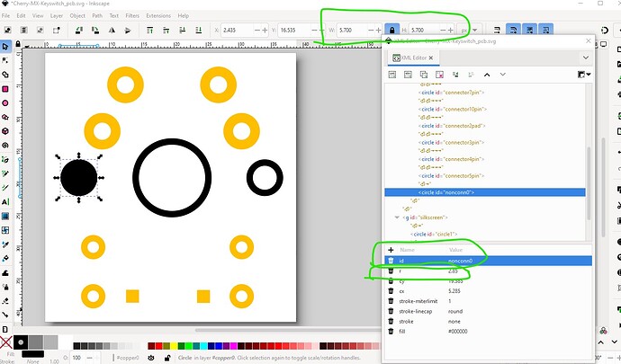Open XML Editor layout dropdown

[584, 75]
